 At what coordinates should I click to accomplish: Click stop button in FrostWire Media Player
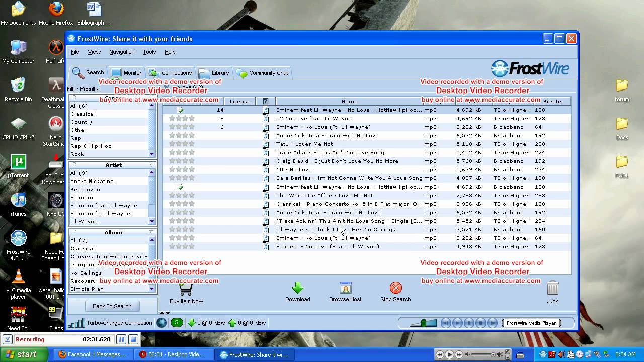[x=480, y=323]
